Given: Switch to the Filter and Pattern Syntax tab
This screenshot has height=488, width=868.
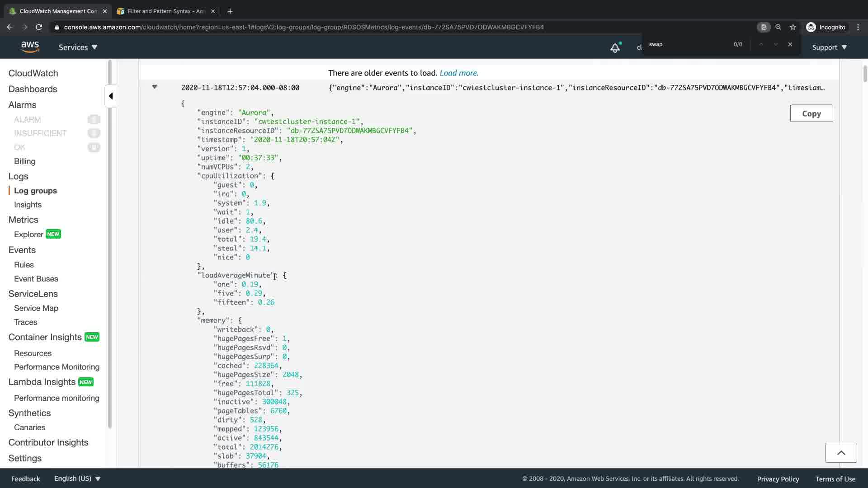Looking at the screenshot, I should point(166,11).
